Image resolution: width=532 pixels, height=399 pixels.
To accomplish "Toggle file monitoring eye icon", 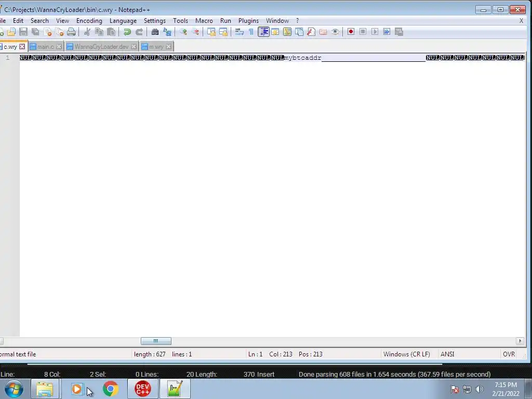I will (335, 32).
